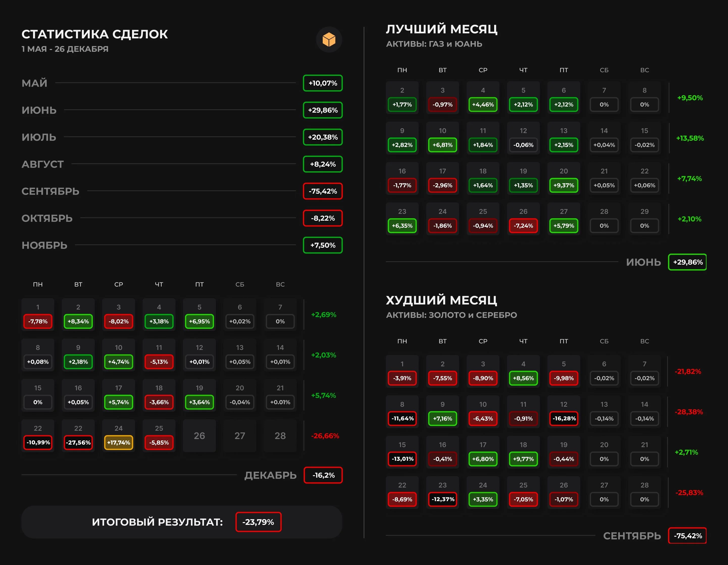Viewport: 728px width, 565px height.
Task: Click the orange cube logo icon
Action: pyautogui.click(x=329, y=40)
